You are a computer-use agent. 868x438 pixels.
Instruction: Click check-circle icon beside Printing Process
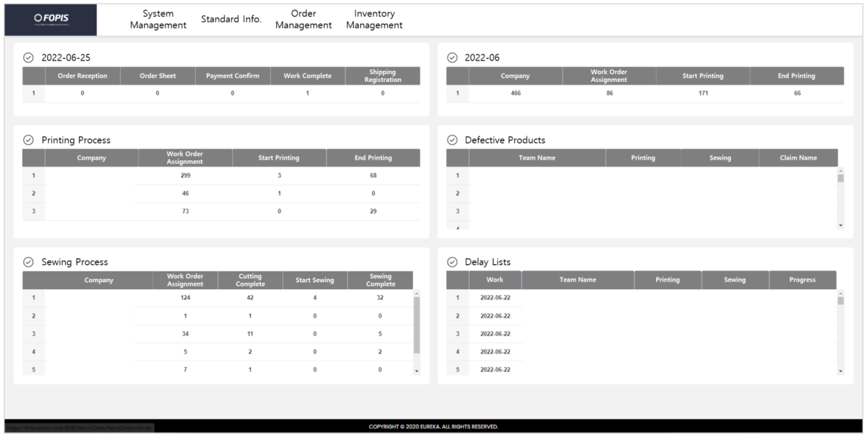[28, 140]
